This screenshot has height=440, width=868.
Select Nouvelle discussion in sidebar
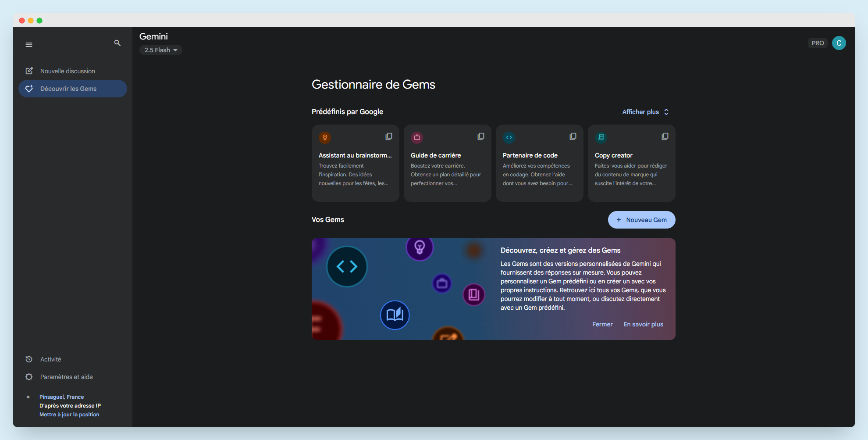coord(73,71)
